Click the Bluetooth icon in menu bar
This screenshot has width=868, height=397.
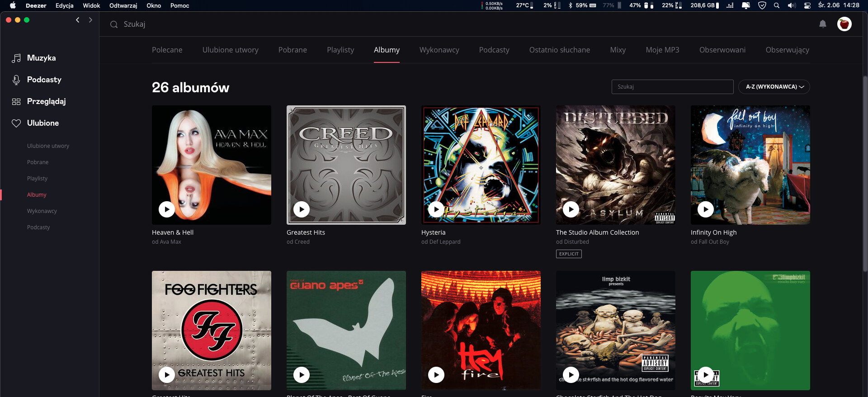click(x=571, y=5)
